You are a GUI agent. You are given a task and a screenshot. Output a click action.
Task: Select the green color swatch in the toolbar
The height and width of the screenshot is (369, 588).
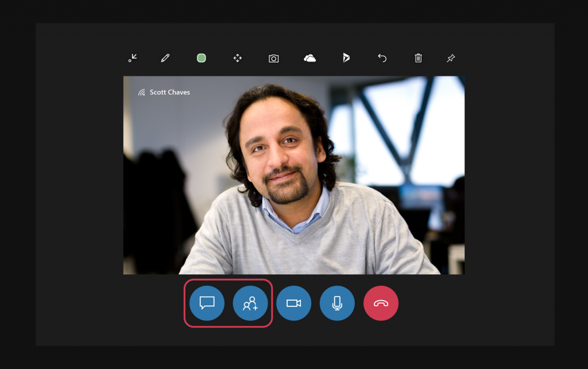point(202,58)
